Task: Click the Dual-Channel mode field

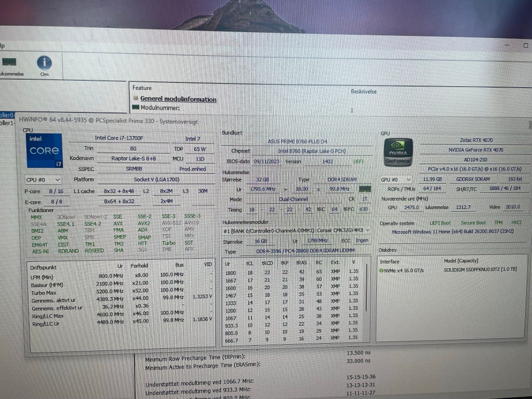Action: (x=294, y=199)
